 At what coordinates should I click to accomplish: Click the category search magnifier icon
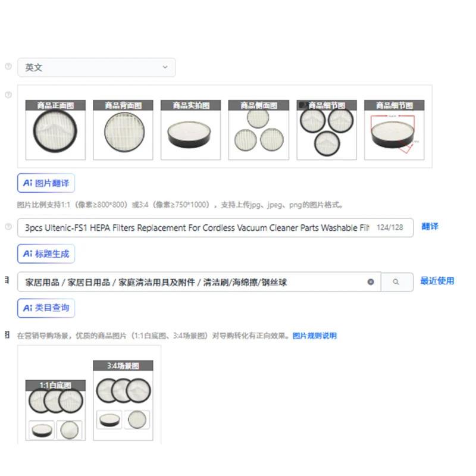tap(396, 282)
